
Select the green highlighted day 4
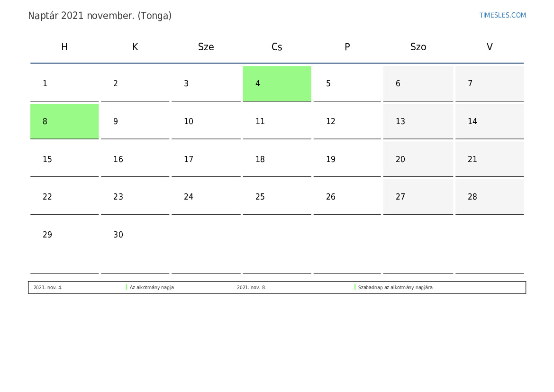[277, 83]
